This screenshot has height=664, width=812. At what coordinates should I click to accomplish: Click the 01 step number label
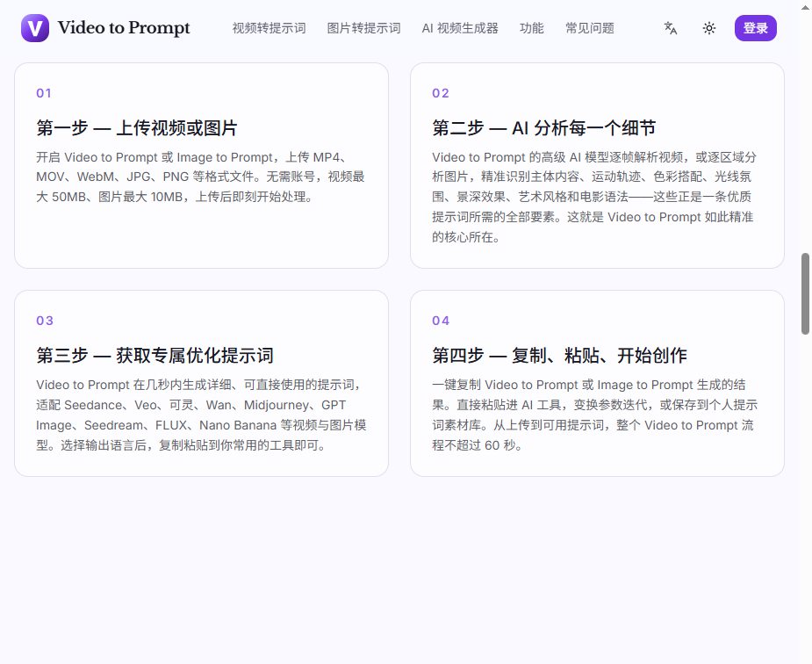[44, 93]
